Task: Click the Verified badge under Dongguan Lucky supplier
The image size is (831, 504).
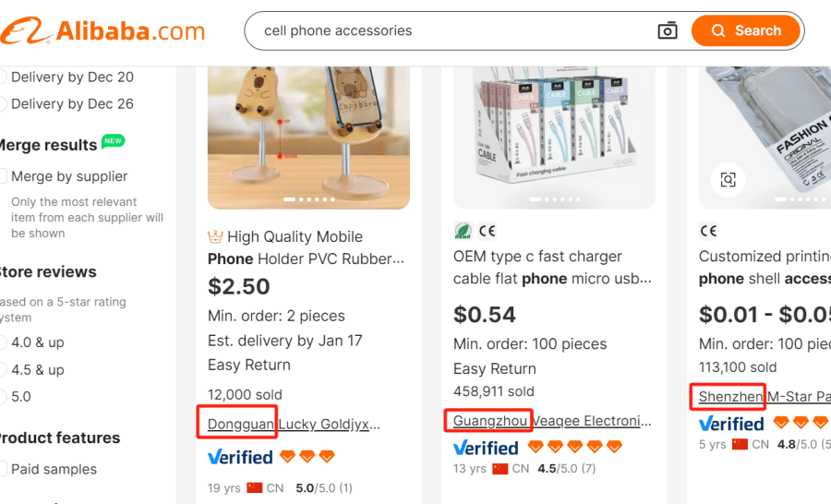Action: click(240, 457)
